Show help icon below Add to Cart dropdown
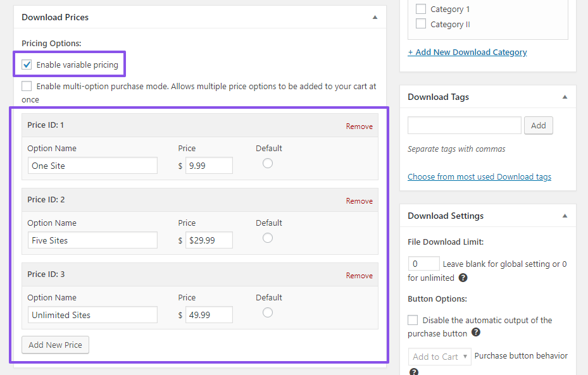Image resolution: width=588 pixels, height=375 pixels. (x=413, y=372)
